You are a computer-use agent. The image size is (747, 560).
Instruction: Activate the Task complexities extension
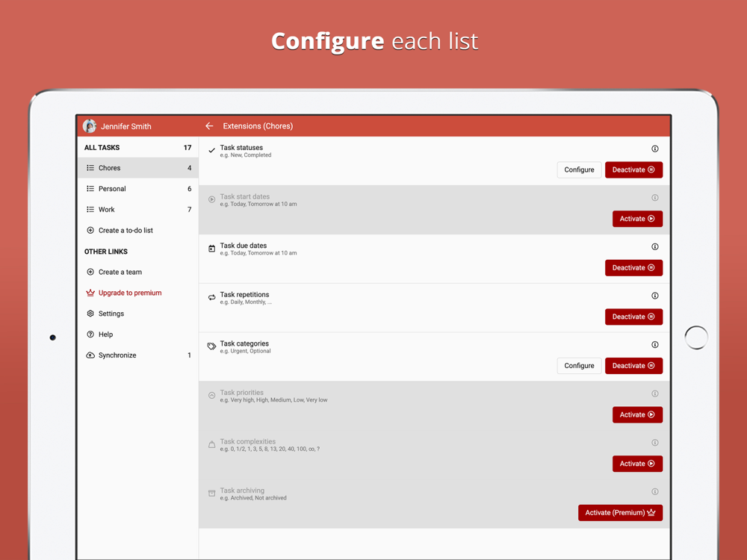(637, 464)
